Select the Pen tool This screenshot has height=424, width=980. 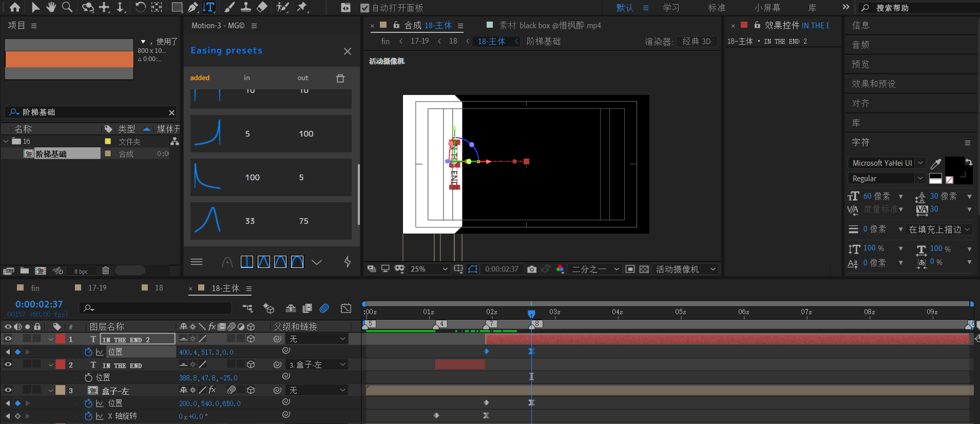click(193, 7)
